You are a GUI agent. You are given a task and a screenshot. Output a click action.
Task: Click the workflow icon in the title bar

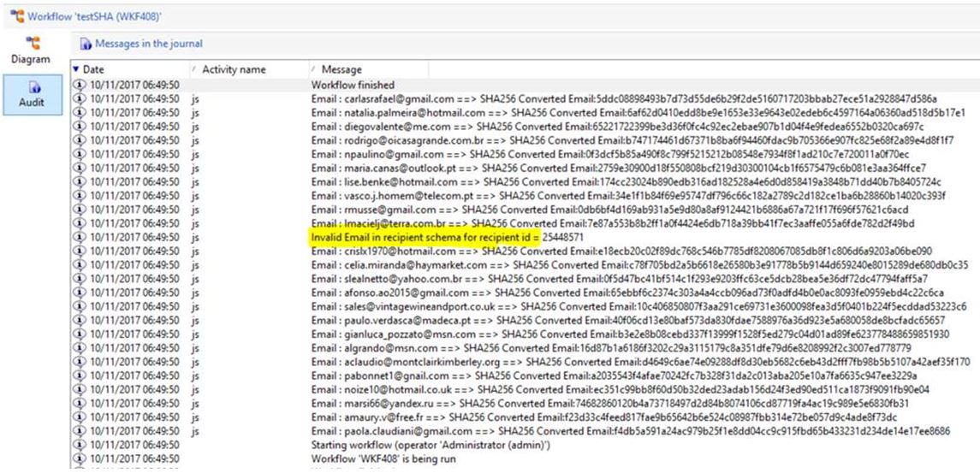[15, 16]
